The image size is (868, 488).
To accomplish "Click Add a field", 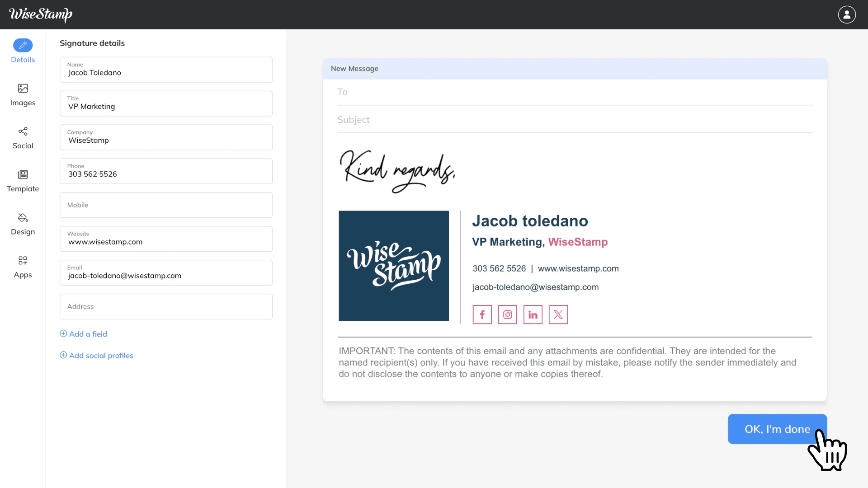I will tap(83, 333).
